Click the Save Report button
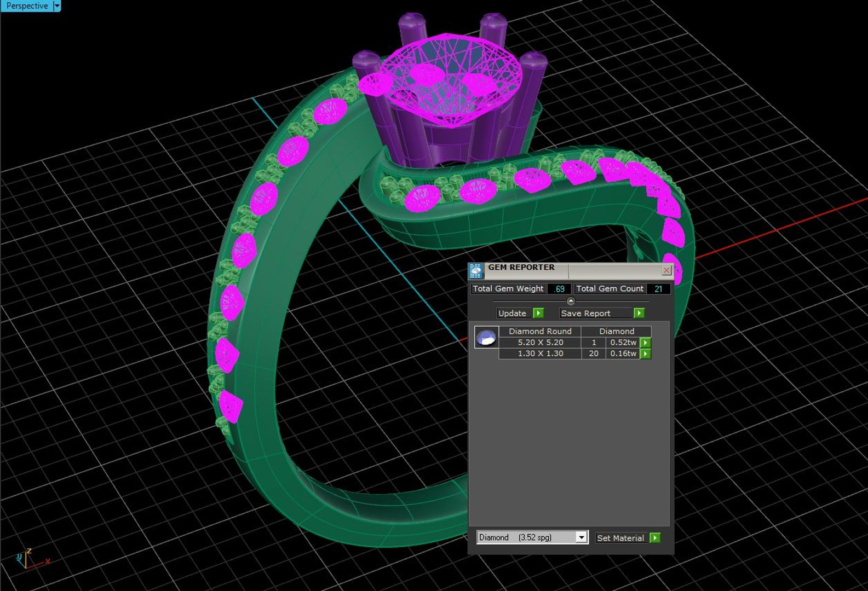Screen dimensions: 868x591 pos(595,313)
